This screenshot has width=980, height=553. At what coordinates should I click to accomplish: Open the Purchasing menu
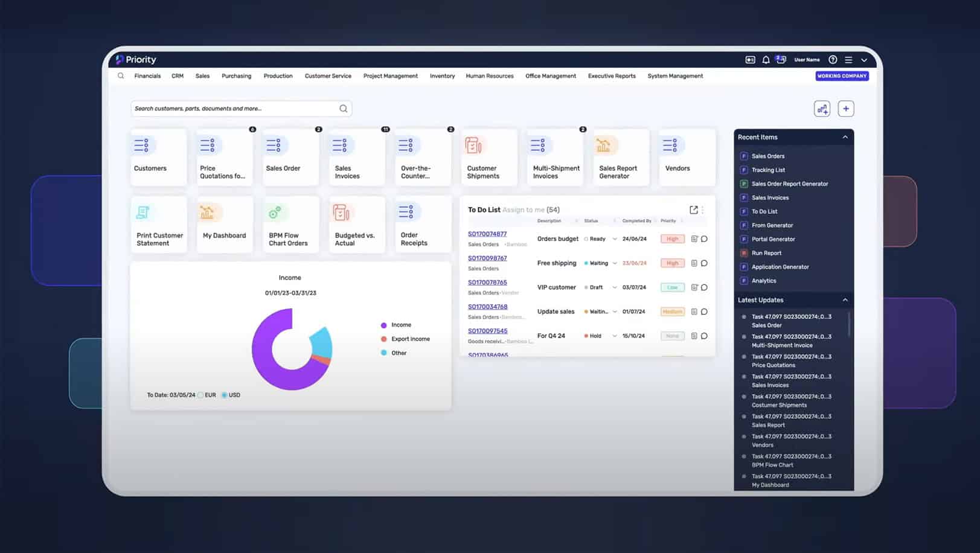tap(236, 76)
